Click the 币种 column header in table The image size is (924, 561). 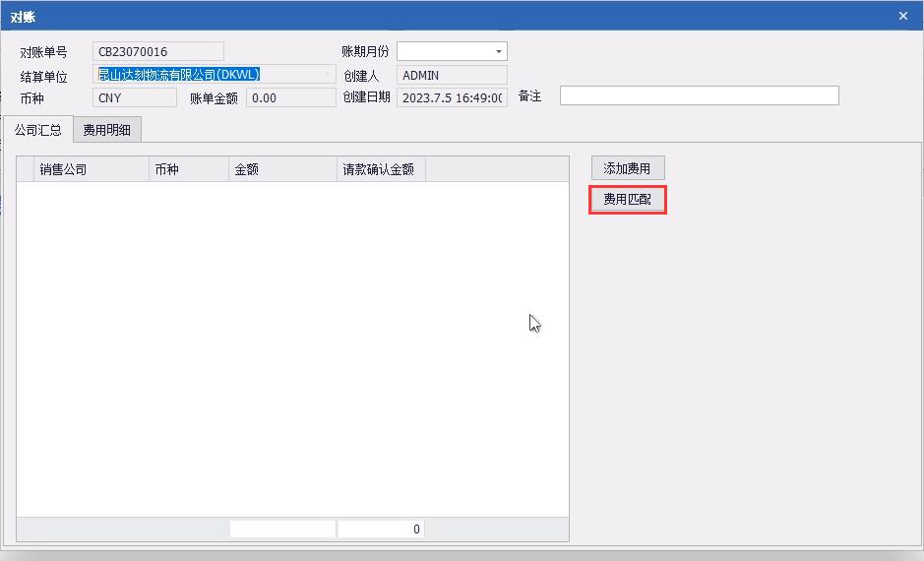tap(189, 169)
